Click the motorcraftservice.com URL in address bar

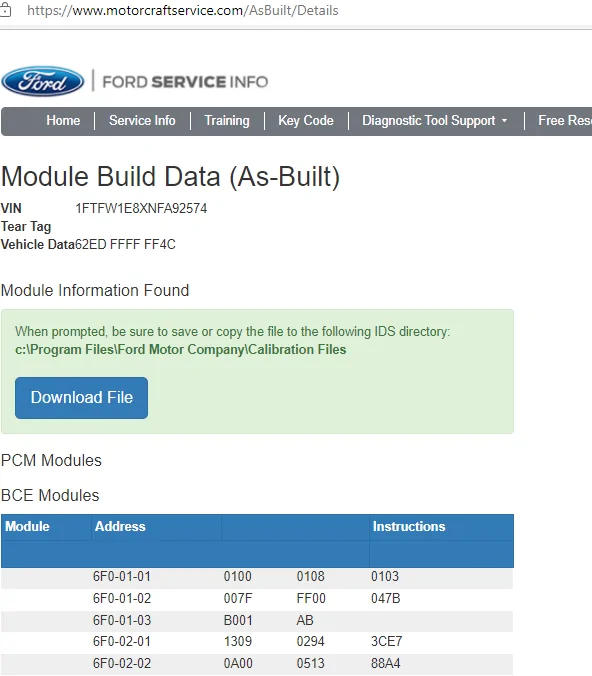[183, 10]
